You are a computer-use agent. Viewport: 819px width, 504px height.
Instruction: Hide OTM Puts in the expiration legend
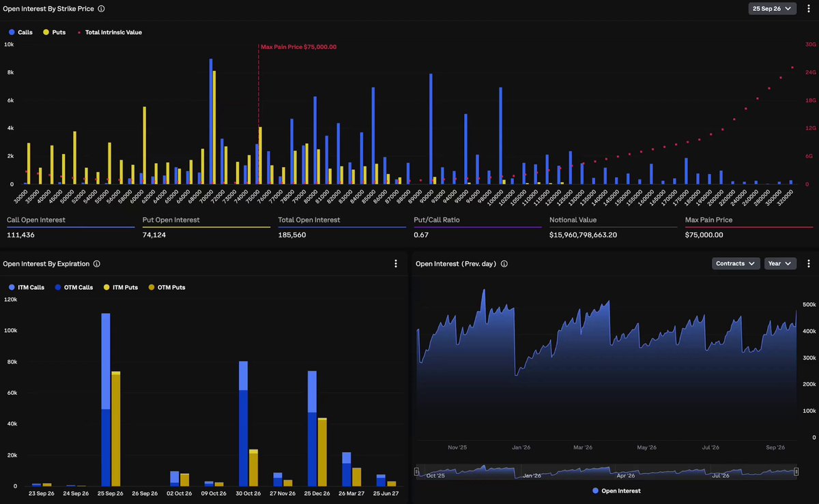click(x=167, y=287)
